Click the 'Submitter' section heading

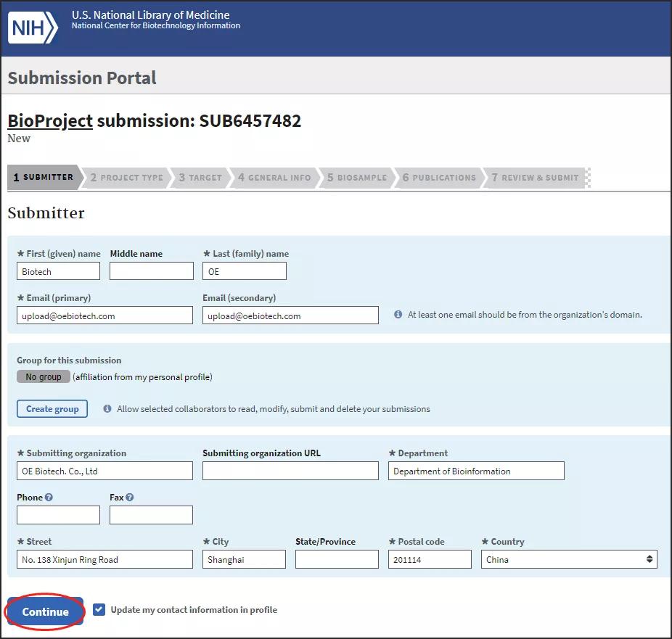pyautogui.click(x=46, y=213)
